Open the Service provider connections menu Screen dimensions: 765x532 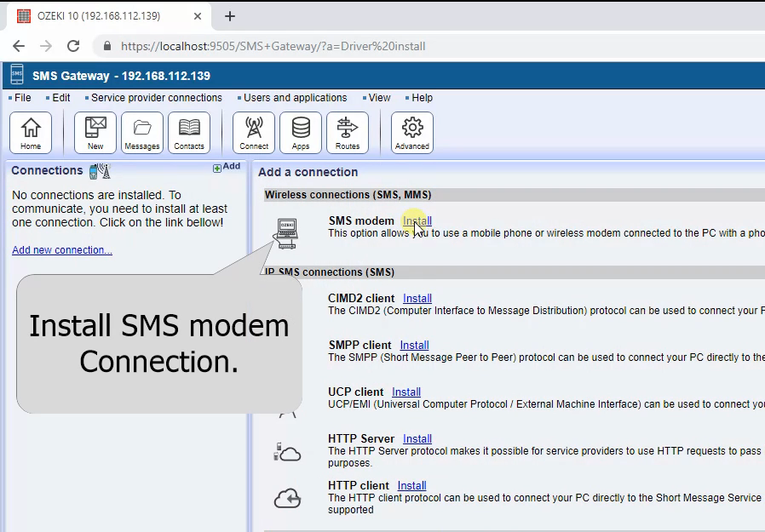(x=156, y=97)
